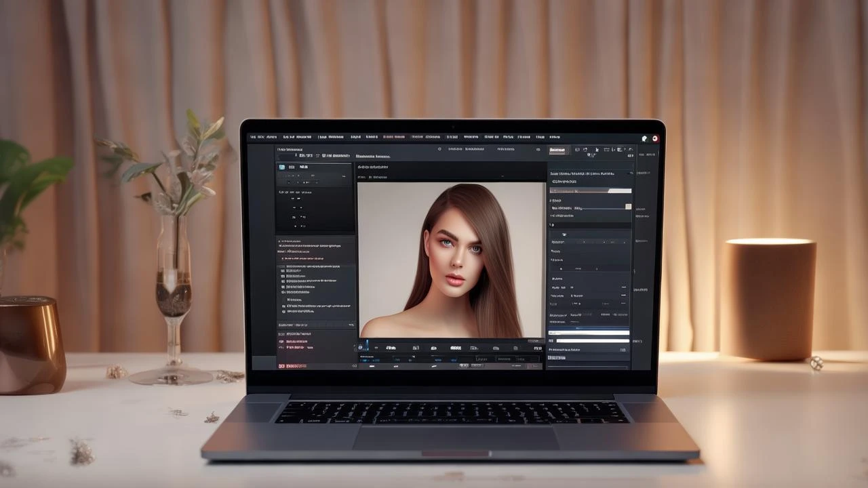Expand the red-highlighted tree item in left panel
This screenshot has width=868, height=488.
coord(283,258)
